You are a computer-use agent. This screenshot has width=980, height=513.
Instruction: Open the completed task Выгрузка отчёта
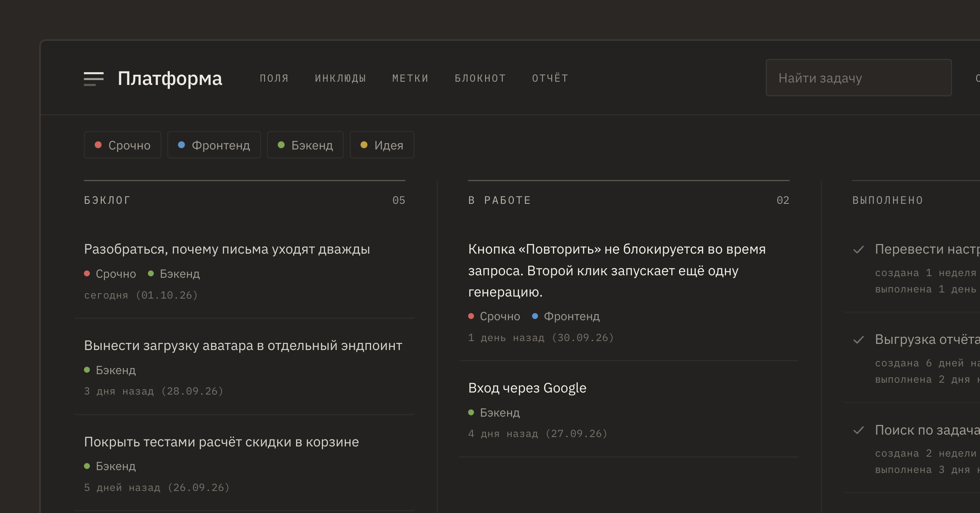[x=927, y=339]
